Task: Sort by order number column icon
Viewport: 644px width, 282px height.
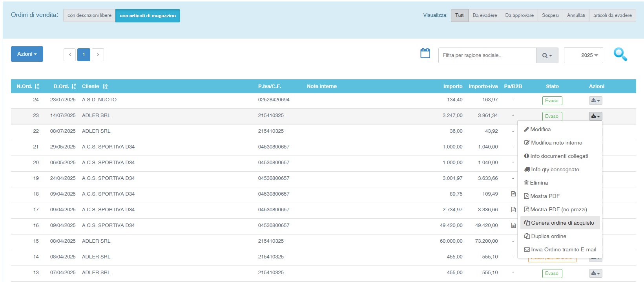Action: click(x=37, y=86)
